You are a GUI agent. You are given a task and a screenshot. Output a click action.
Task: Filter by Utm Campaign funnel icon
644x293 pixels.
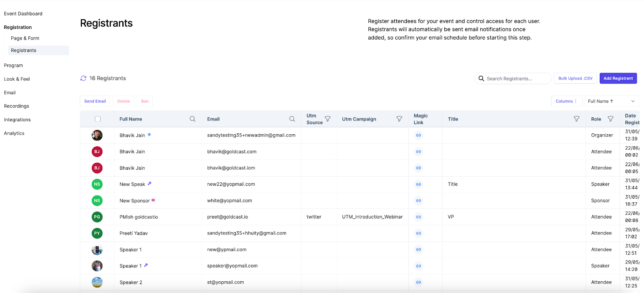click(399, 119)
